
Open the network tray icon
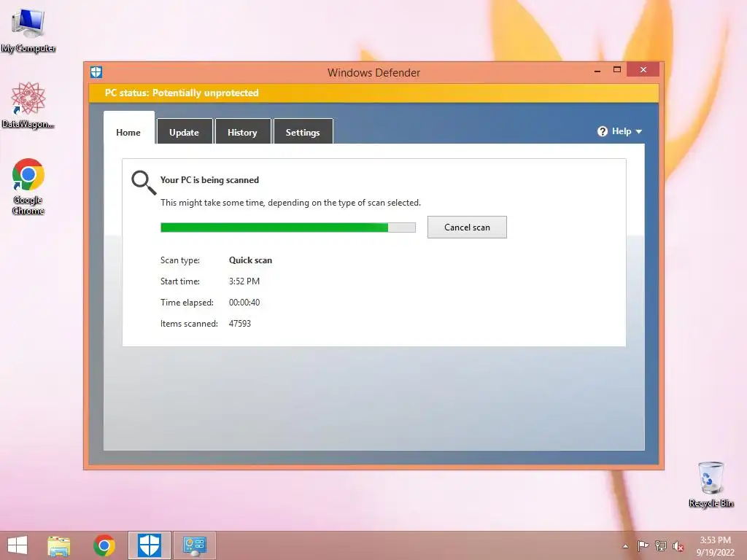(x=661, y=545)
